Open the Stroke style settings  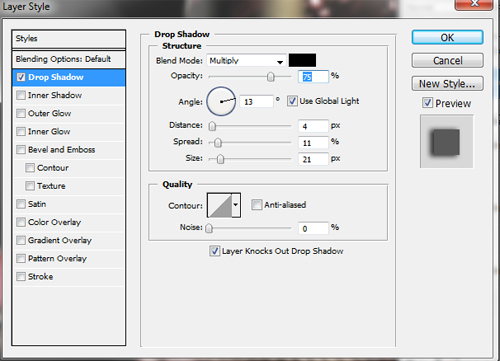(x=40, y=277)
